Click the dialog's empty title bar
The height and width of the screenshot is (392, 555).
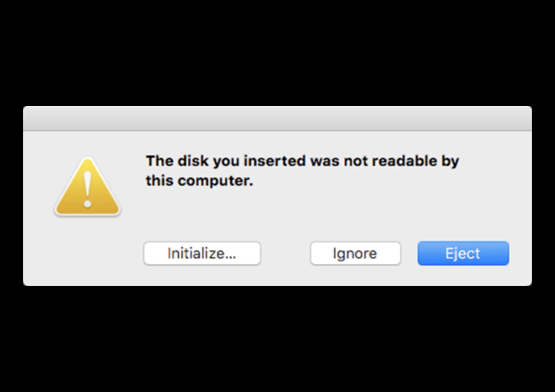pos(277,119)
